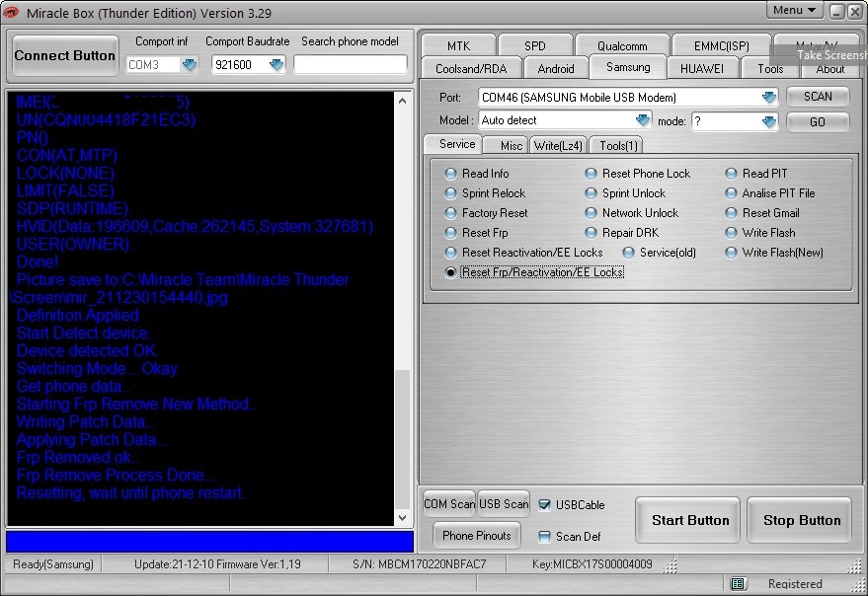Open the Comport Baudrate 921600 dropdown
868x596 pixels.
276,65
